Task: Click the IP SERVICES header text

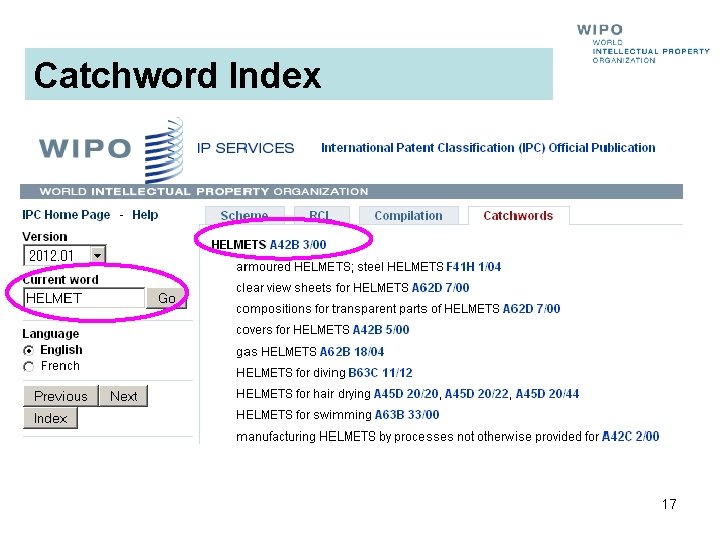Action: [x=245, y=148]
